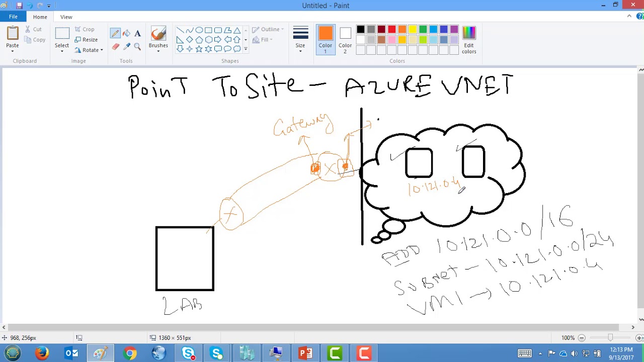Image resolution: width=644 pixels, height=362 pixels.
Task: Choose the Line shape
Action: pyautogui.click(x=180, y=30)
